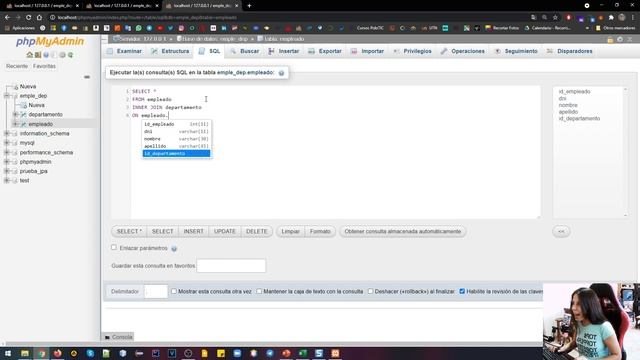Screen dimensions: 640x360
Task: Expand the test database node
Action: tap(7, 180)
